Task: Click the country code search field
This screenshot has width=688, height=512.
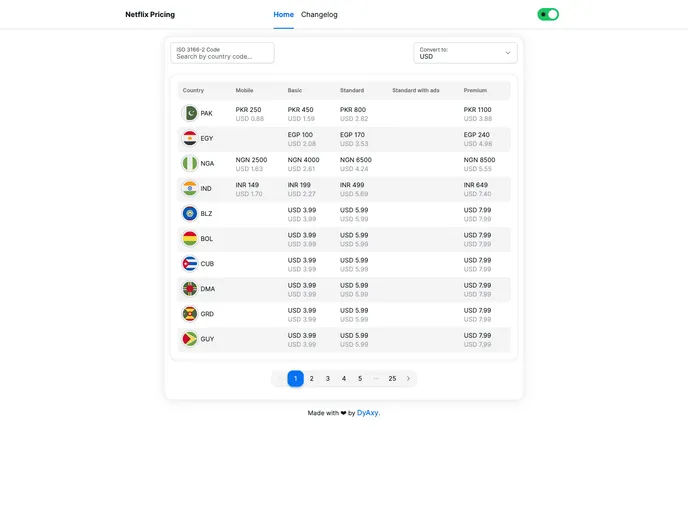Action: (x=222, y=56)
